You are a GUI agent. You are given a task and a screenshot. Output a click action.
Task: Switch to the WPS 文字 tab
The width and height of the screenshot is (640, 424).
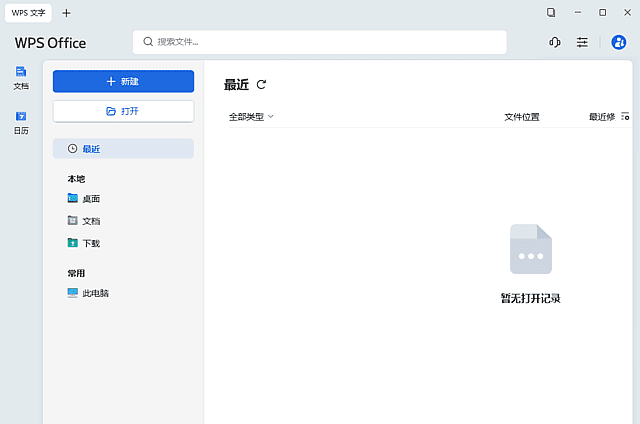[28, 13]
